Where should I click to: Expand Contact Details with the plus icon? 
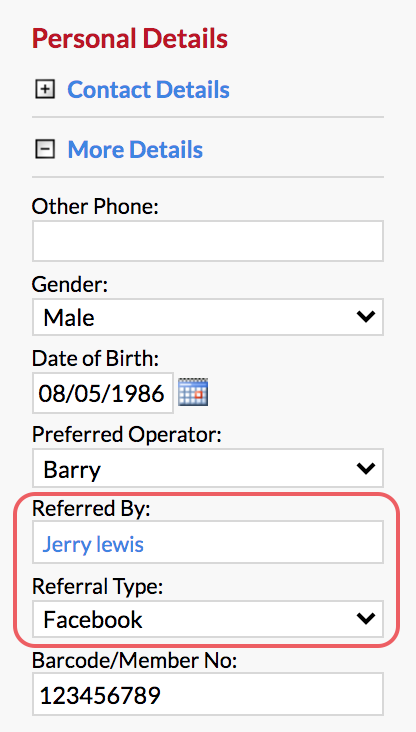coord(45,89)
